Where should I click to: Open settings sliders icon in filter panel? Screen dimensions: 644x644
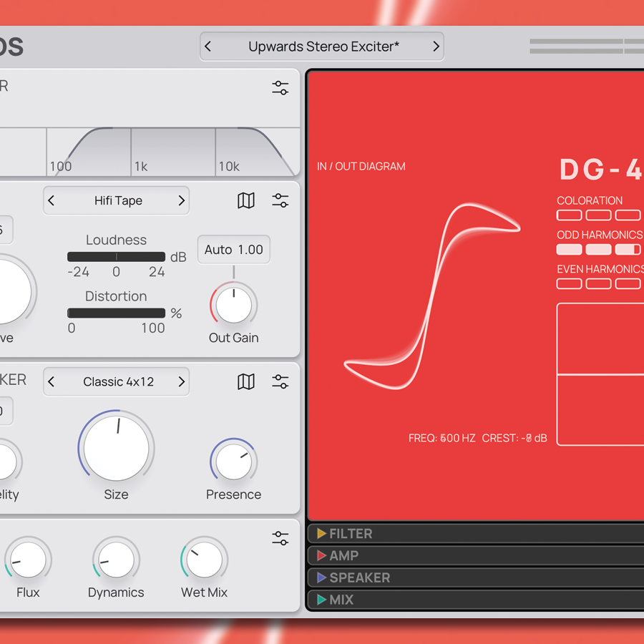pyautogui.click(x=280, y=88)
